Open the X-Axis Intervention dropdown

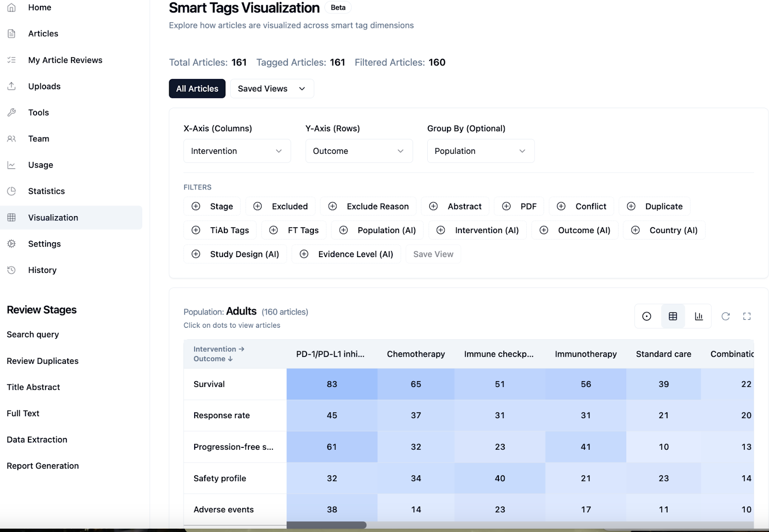(x=237, y=151)
